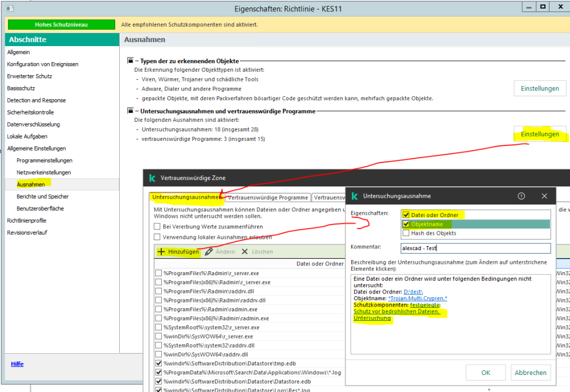Click the D:\test\ folder link
This screenshot has height=392, width=570.
click(413, 292)
